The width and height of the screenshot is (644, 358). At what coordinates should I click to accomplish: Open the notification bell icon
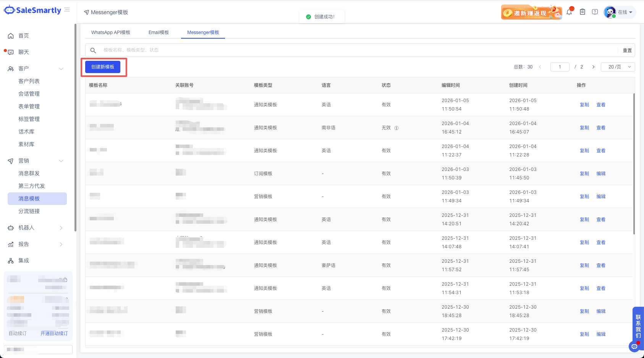click(569, 11)
